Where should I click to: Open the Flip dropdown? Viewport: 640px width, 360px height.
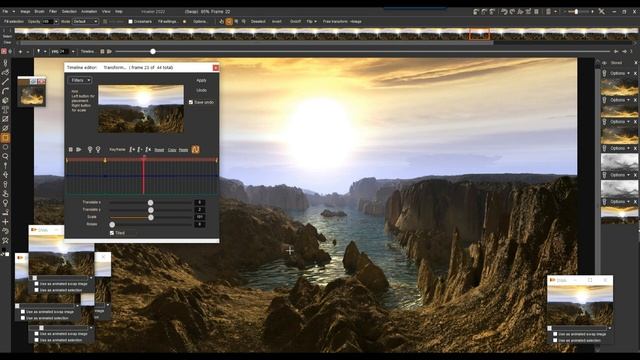tap(311, 22)
